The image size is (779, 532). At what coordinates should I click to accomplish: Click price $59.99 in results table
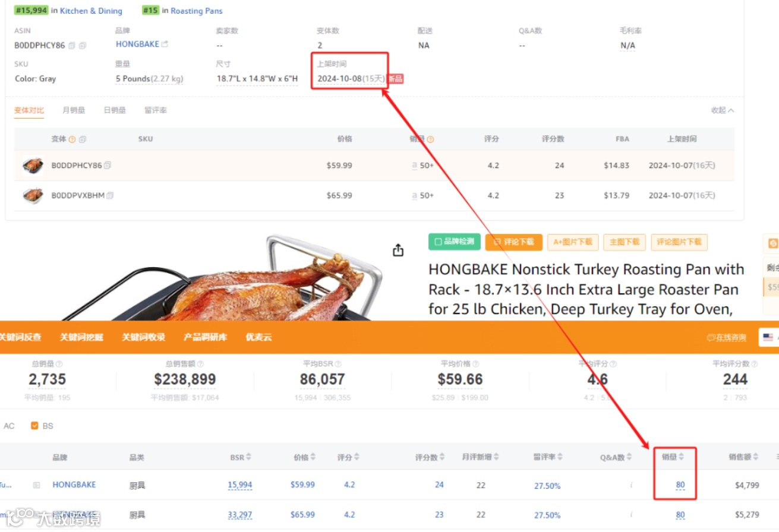302,484
